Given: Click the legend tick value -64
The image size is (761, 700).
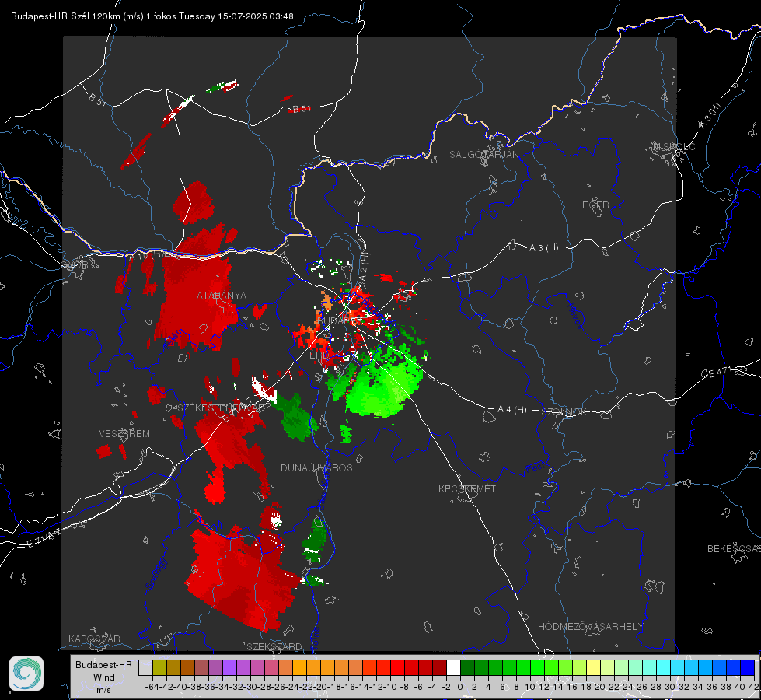Looking at the screenshot, I should [152, 687].
